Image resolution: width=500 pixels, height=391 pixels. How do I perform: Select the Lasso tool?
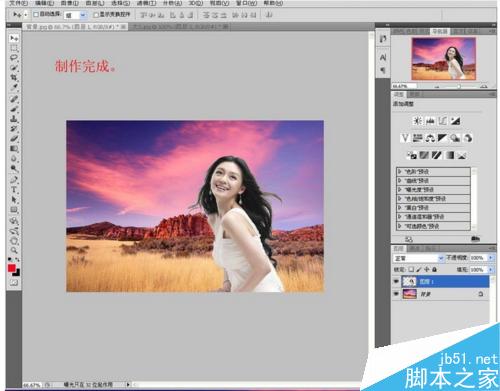(x=14, y=58)
